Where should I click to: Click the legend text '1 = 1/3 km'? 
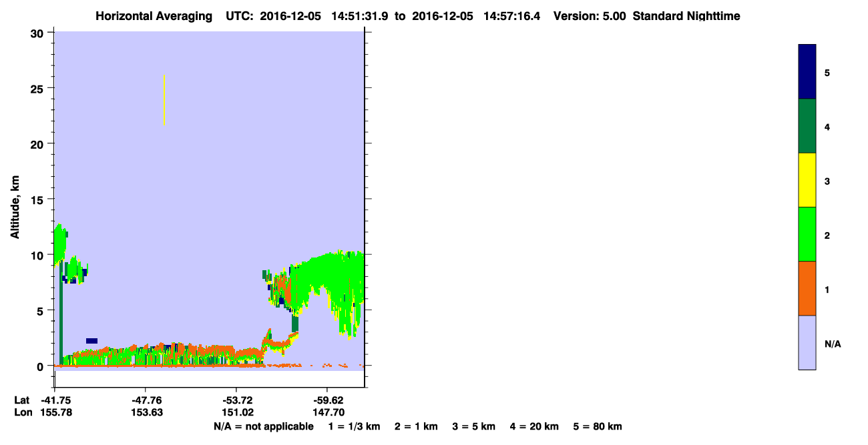click(x=355, y=426)
